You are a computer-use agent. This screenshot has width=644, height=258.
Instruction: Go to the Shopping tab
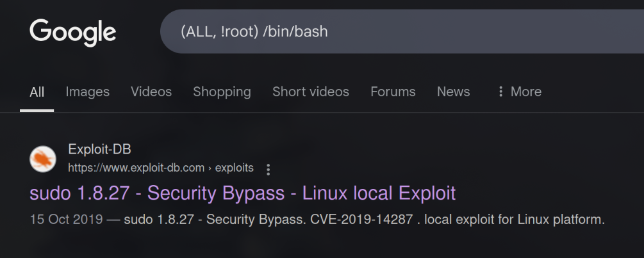click(222, 92)
